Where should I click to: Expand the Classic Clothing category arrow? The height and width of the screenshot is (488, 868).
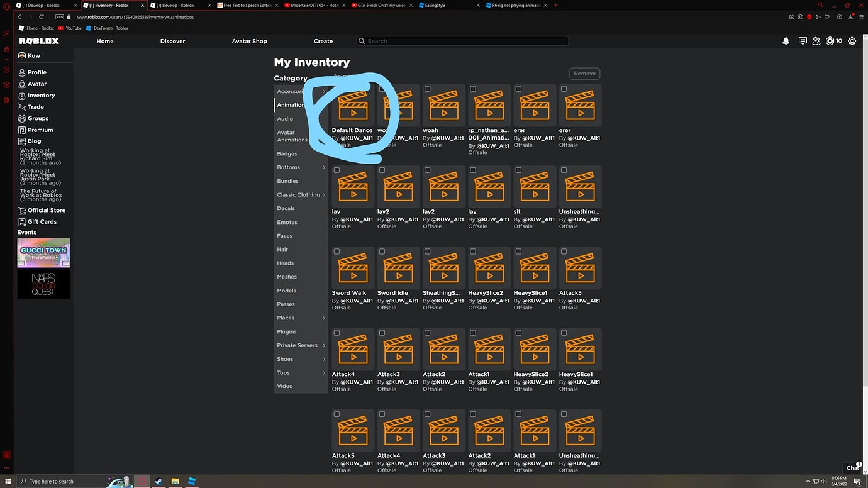pyautogui.click(x=324, y=195)
